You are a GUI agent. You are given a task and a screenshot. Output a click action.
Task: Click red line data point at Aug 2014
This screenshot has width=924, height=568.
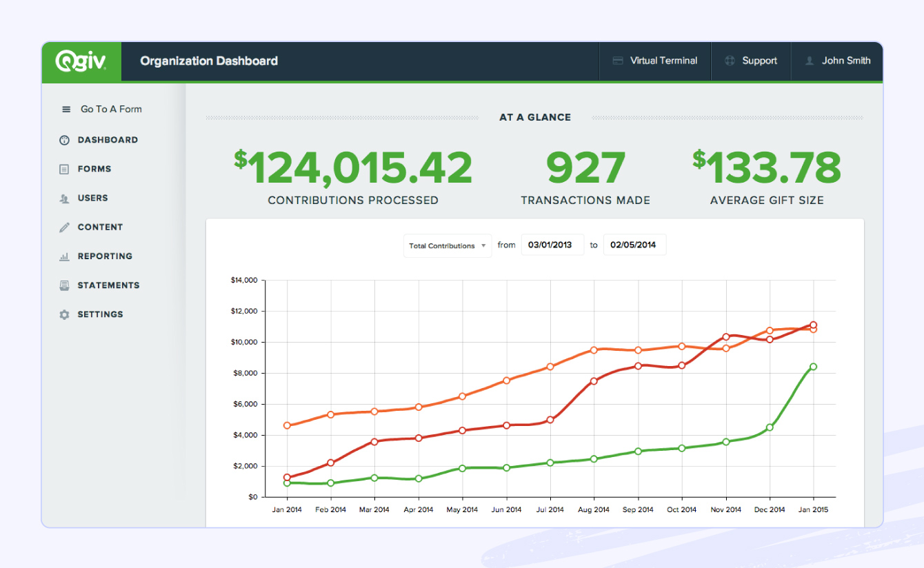(x=594, y=381)
